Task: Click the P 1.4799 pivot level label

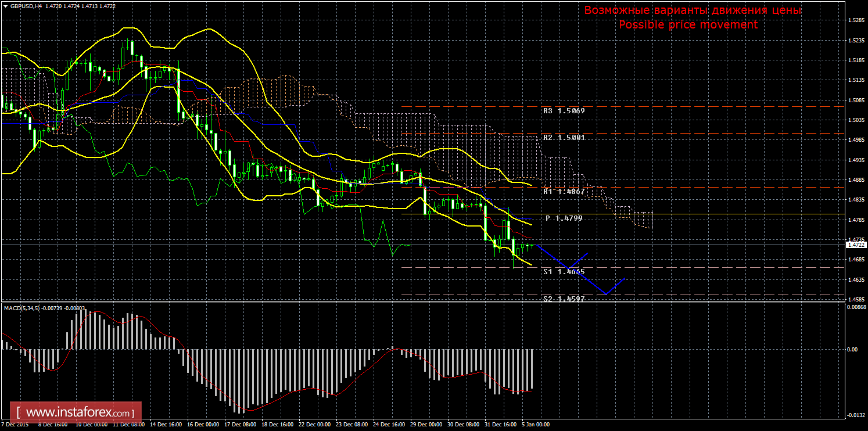Action: [564, 218]
